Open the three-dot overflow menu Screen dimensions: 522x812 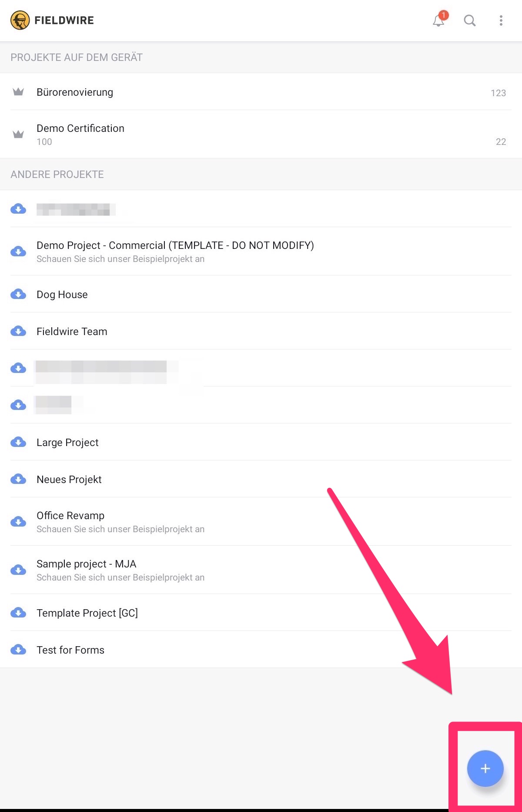click(501, 20)
